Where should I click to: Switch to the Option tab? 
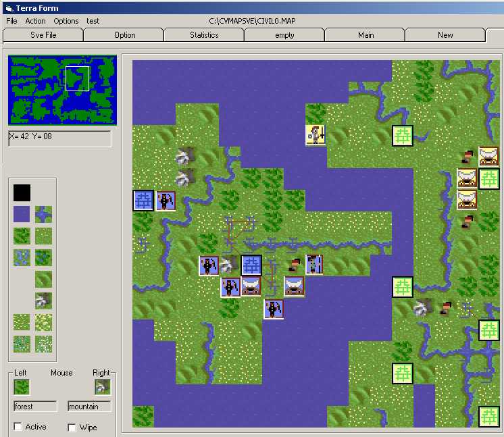pos(124,35)
